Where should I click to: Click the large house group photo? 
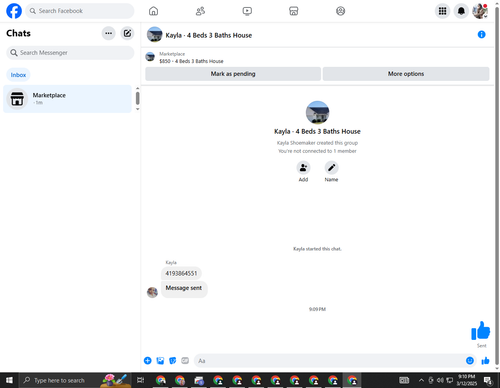pos(317,112)
